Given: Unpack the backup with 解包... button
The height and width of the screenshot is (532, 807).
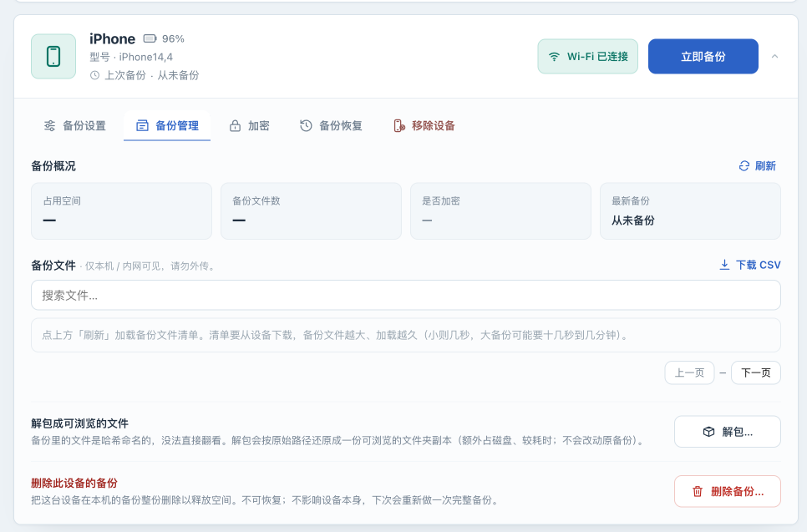Looking at the screenshot, I should 728,432.
